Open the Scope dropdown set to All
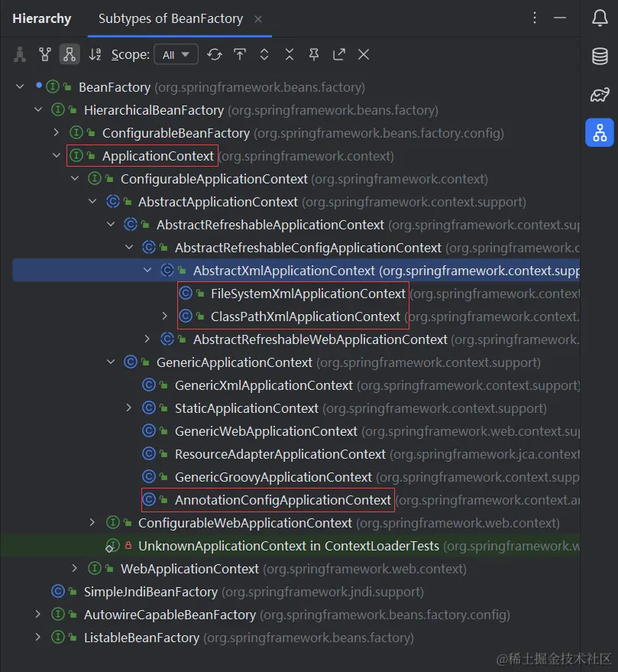This screenshot has height=672, width=618. tap(176, 54)
